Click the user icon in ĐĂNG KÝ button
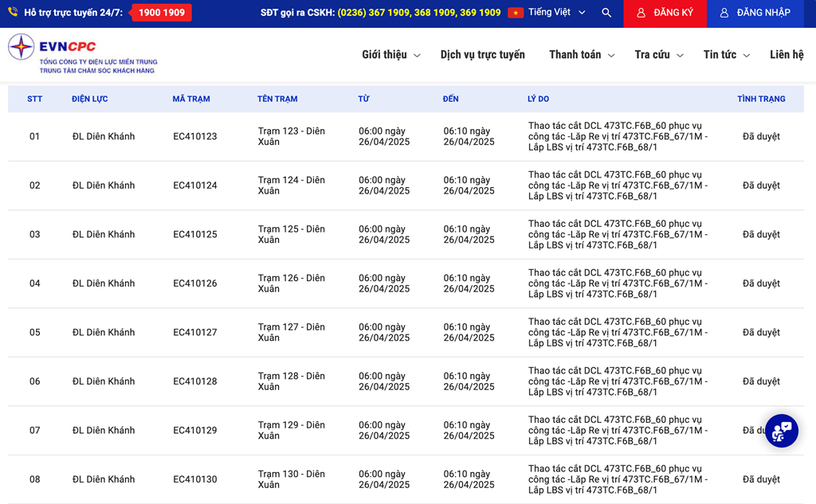 (641, 13)
